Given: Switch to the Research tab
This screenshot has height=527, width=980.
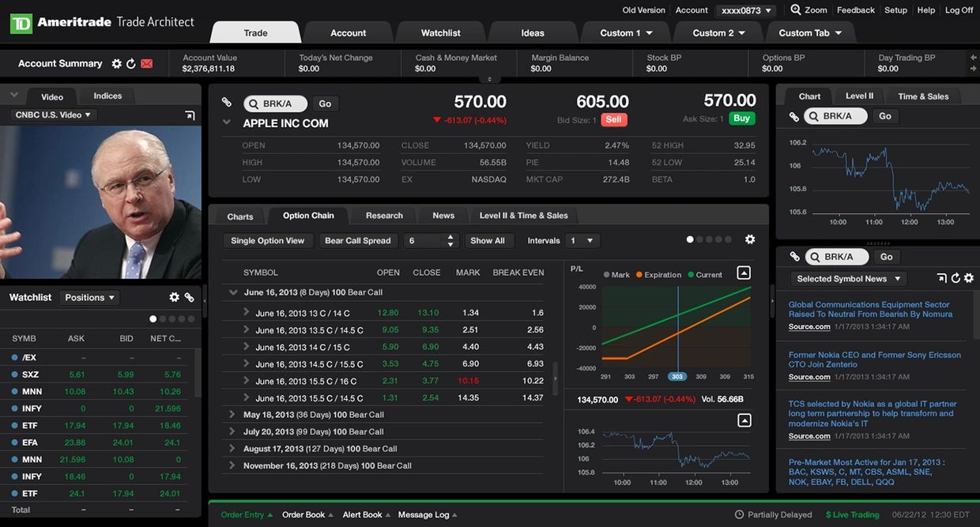Looking at the screenshot, I should [x=384, y=216].
